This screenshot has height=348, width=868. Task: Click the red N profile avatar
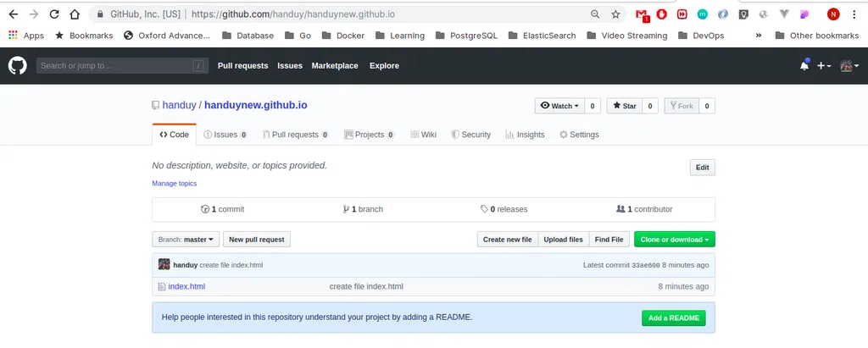coord(833,14)
